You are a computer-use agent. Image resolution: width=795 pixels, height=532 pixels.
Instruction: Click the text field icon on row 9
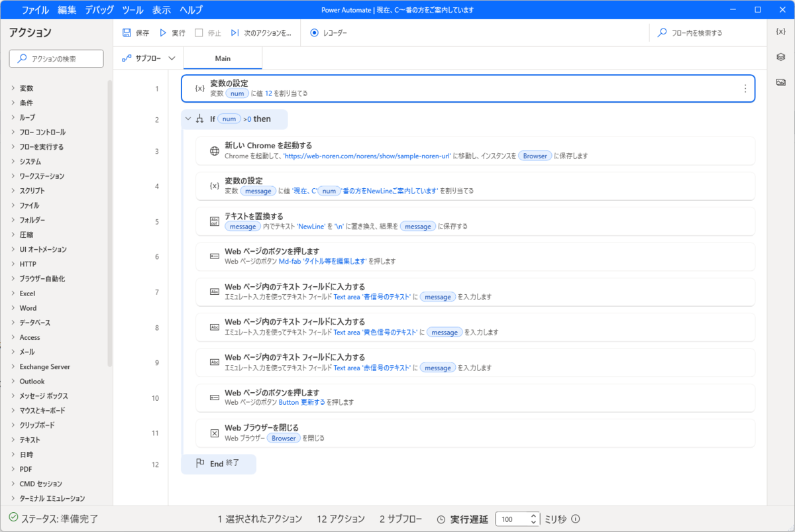click(x=214, y=362)
